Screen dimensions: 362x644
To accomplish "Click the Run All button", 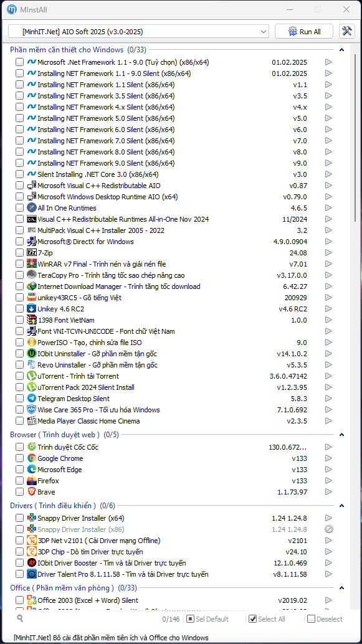I will pos(305,32).
